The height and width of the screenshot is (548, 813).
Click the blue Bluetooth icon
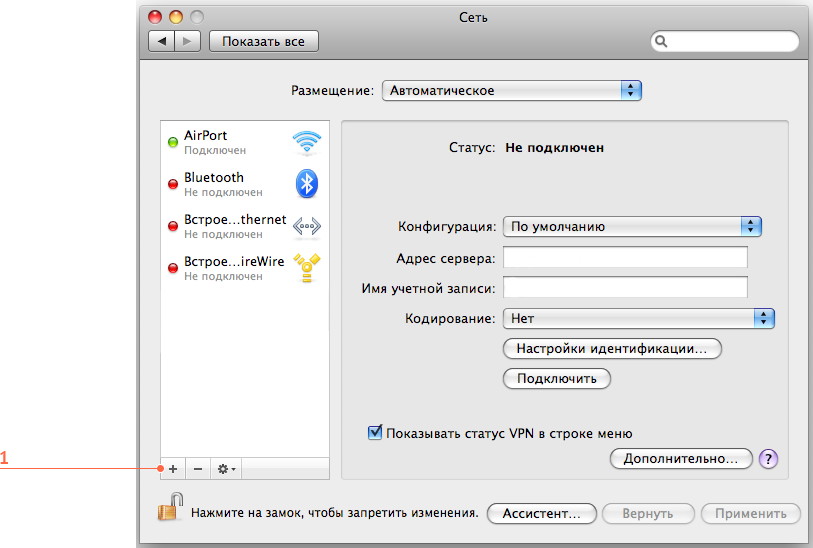tap(307, 184)
